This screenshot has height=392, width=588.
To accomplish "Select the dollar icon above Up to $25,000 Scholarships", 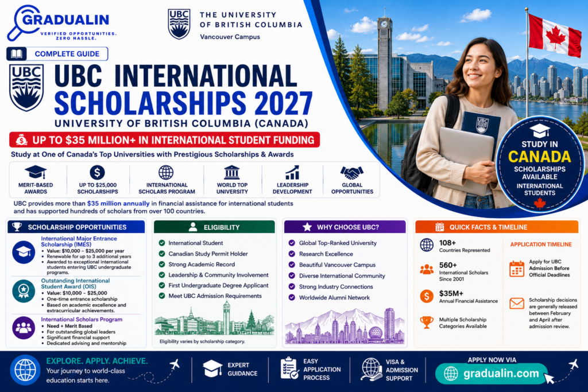I will pos(97,172).
